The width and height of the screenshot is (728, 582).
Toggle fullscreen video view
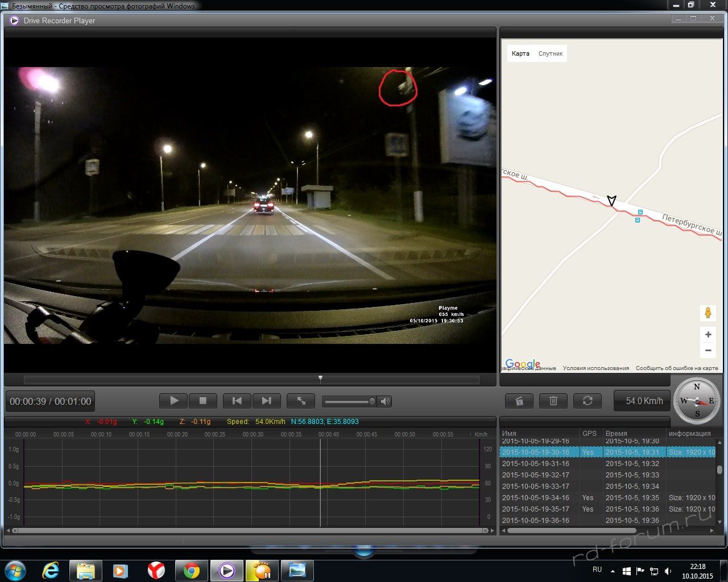click(x=301, y=401)
